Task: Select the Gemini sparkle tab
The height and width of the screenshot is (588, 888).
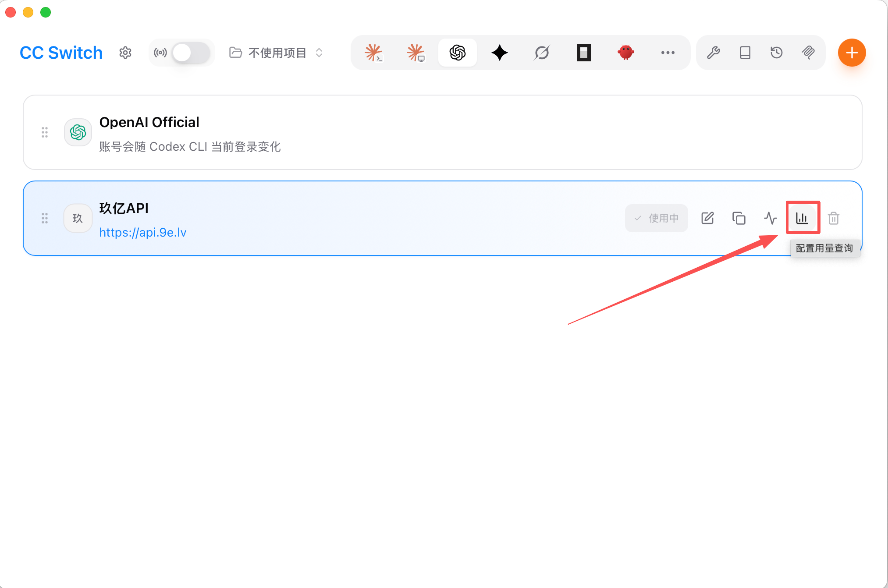Action: (500, 53)
